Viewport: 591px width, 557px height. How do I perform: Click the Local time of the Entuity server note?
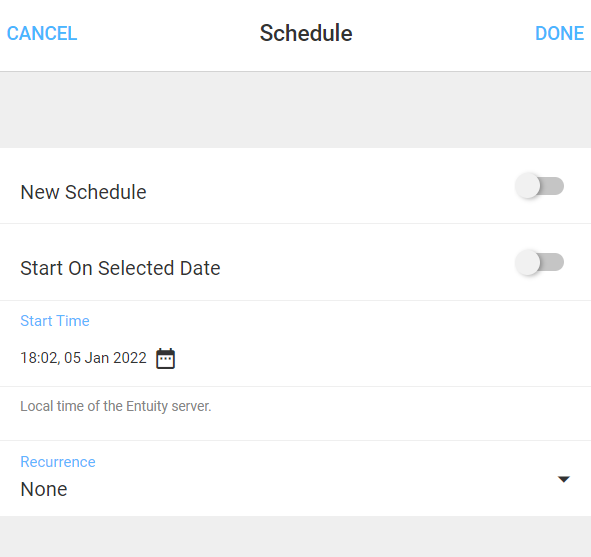[x=116, y=406]
